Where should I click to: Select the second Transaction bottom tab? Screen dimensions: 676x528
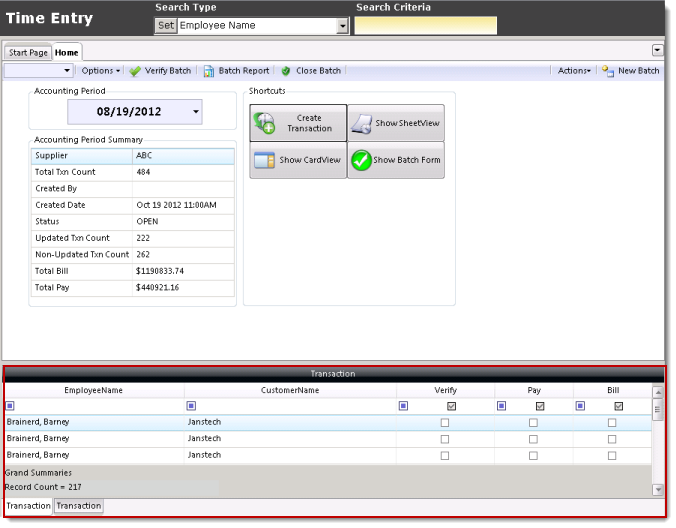point(78,506)
